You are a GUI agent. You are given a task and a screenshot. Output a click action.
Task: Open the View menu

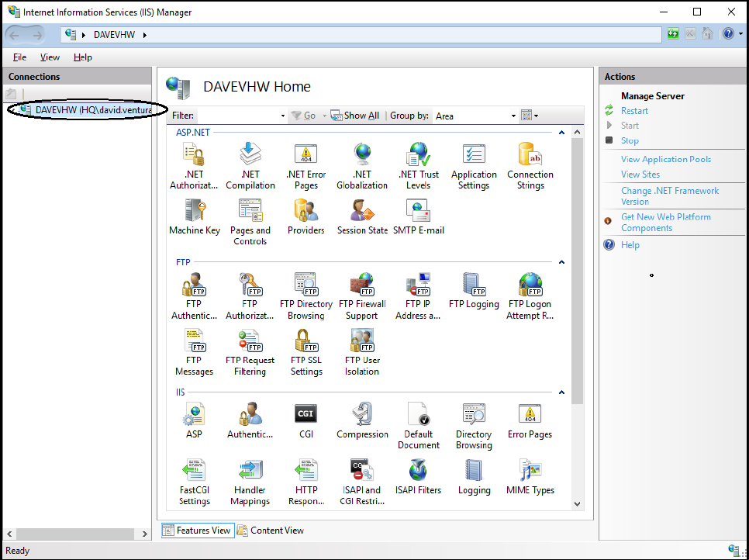point(50,57)
